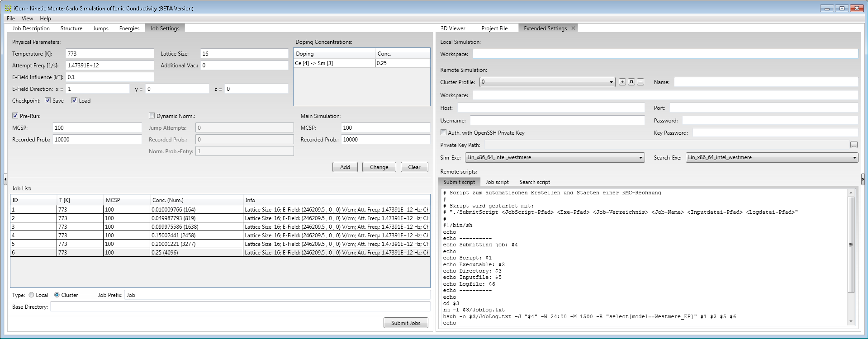
Task: Select job row with Conc. 0.049987793 (819)
Action: (220, 218)
